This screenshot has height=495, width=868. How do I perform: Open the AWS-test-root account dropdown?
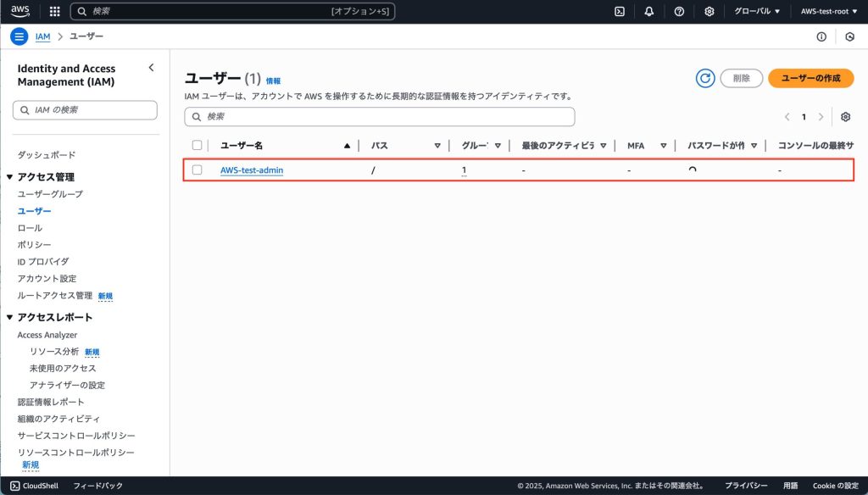click(x=829, y=11)
